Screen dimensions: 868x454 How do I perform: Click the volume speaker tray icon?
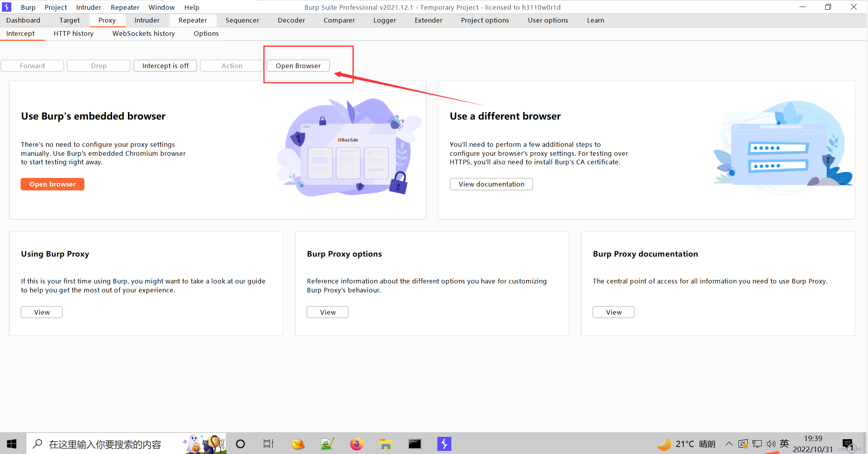point(771,444)
